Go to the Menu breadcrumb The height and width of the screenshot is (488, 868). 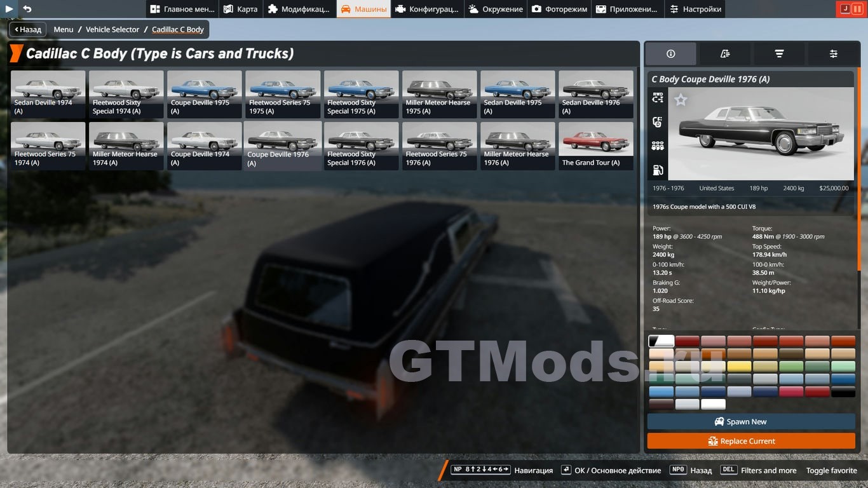point(64,29)
